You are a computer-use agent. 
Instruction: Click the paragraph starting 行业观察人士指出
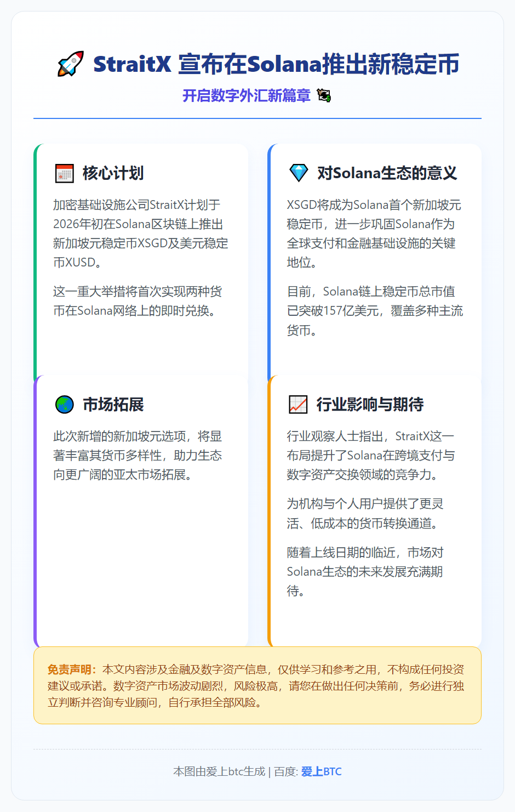pyautogui.click(x=371, y=456)
